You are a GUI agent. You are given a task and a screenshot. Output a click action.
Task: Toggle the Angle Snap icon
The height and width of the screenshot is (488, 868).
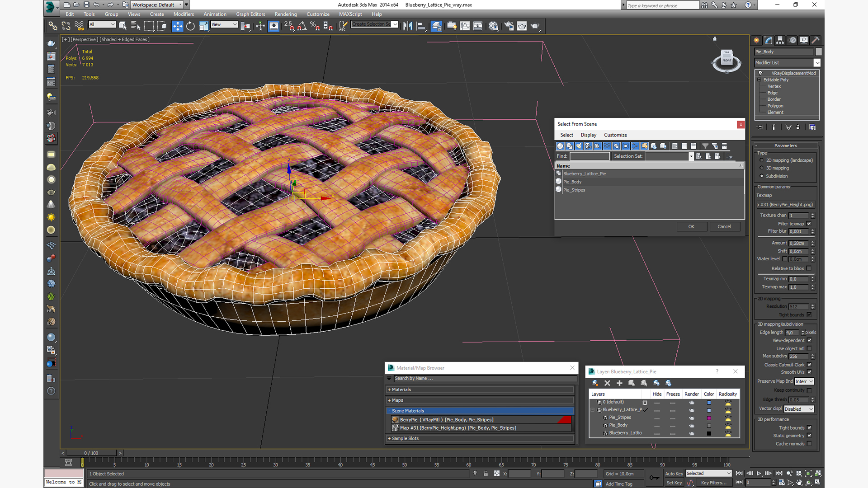[302, 26]
